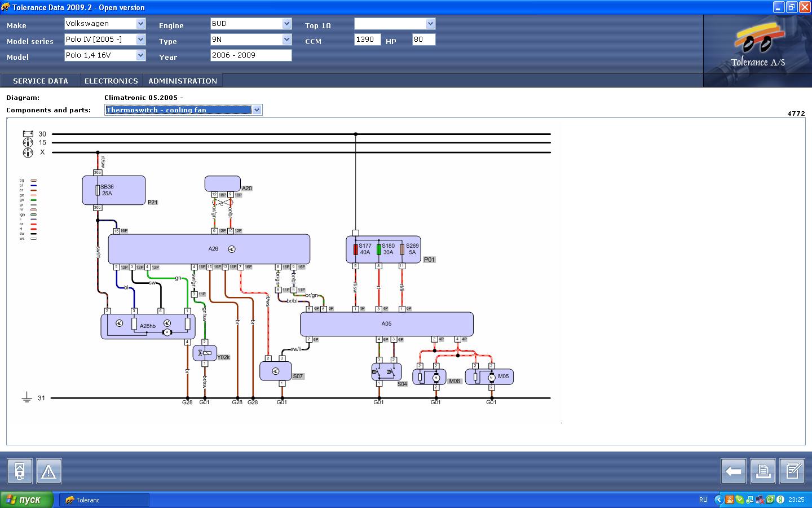812x508 pixels.
Task: Click the Year field showing 2006 - 2009
Action: tap(251, 55)
